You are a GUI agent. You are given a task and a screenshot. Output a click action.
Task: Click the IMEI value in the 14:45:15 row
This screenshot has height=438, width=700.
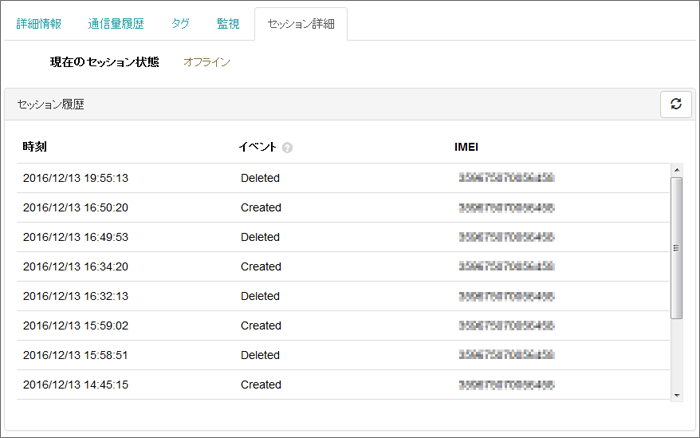point(507,384)
